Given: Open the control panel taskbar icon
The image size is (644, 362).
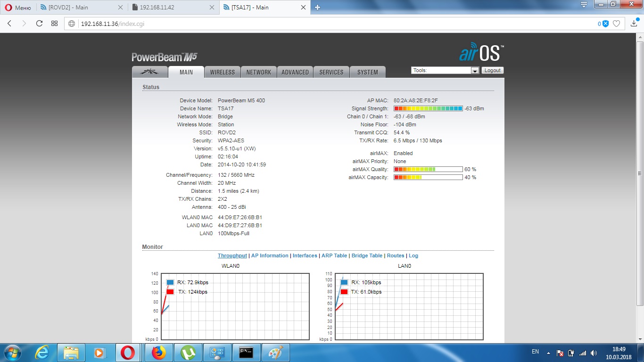Looking at the screenshot, I should click(217, 353).
